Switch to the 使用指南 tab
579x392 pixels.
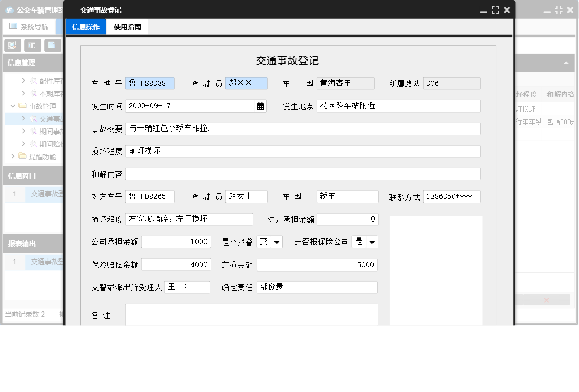point(127,27)
